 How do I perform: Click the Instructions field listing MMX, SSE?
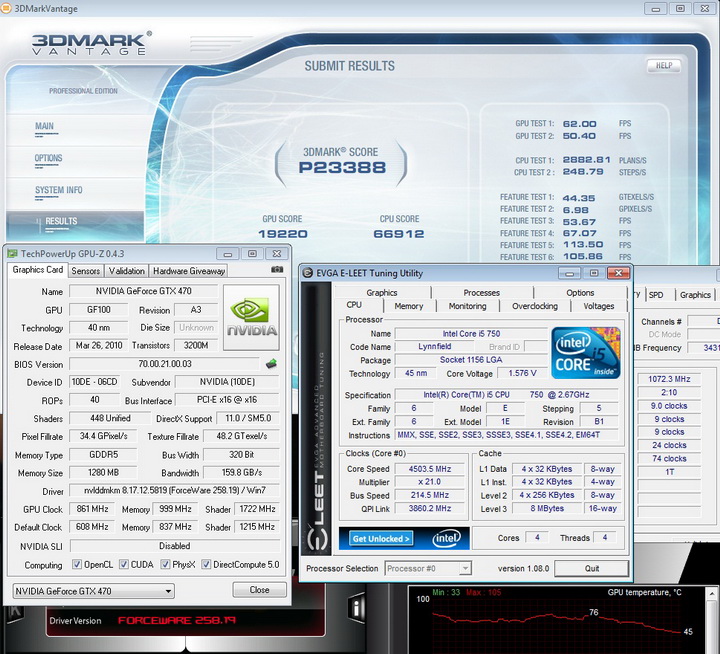pos(506,434)
